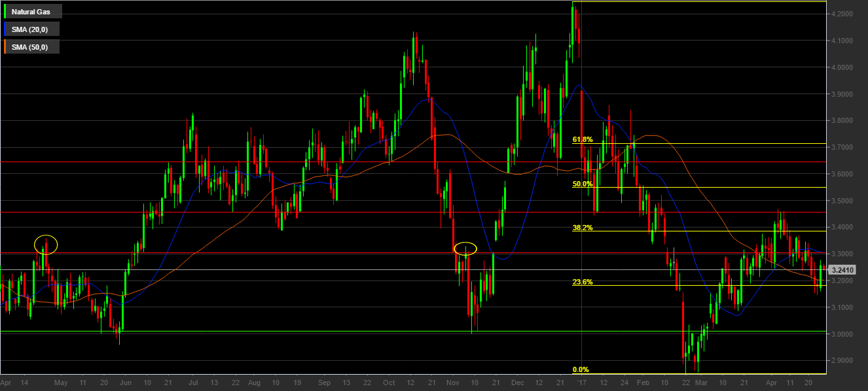Click the Jul label on the time axis

pos(192,382)
